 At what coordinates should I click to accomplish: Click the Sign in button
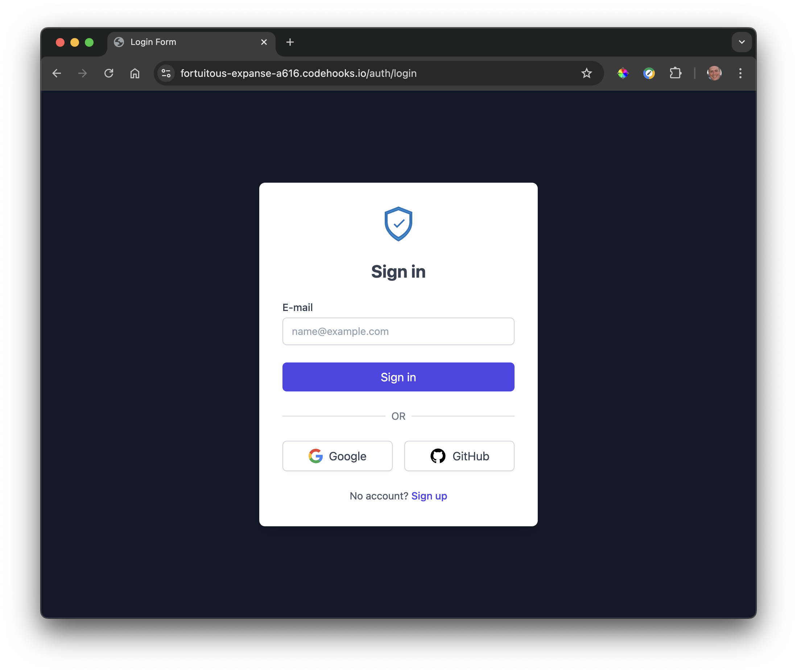(x=398, y=377)
